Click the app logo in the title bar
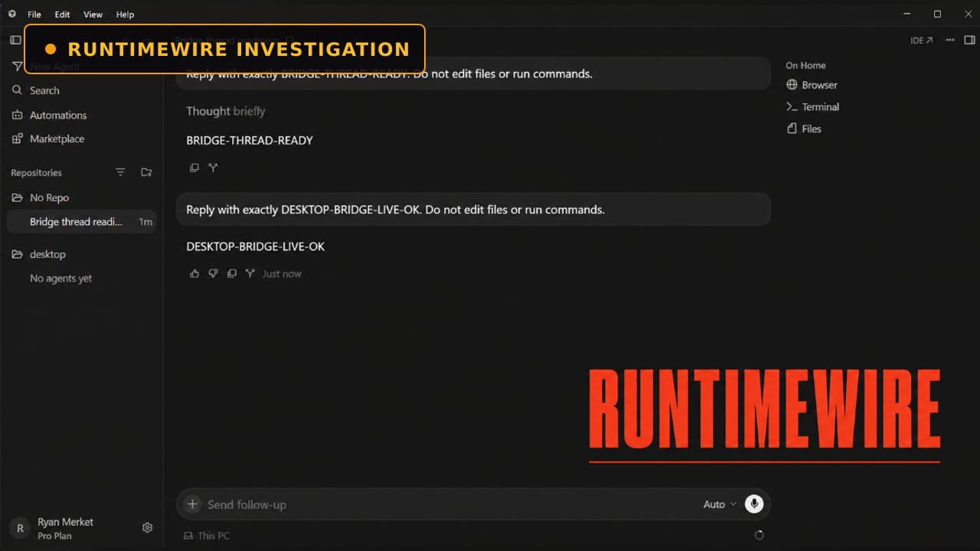 coord(11,14)
